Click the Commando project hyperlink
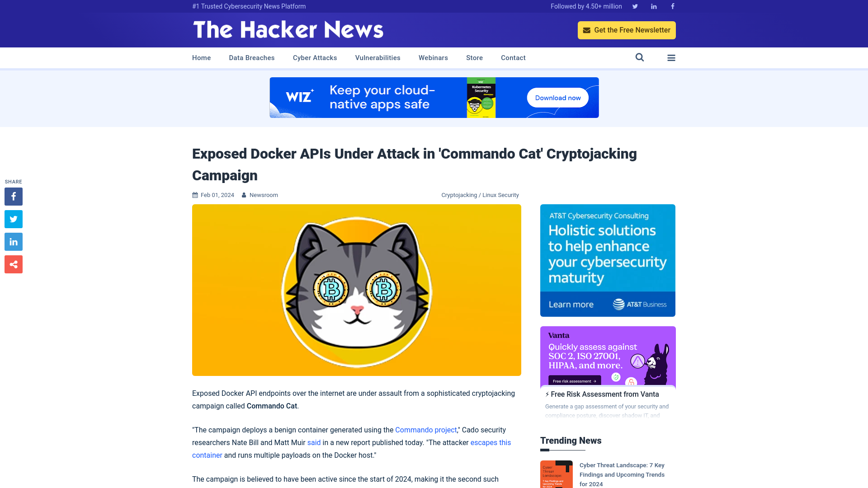The height and width of the screenshot is (488, 868). pyautogui.click(x=426, y=430)
